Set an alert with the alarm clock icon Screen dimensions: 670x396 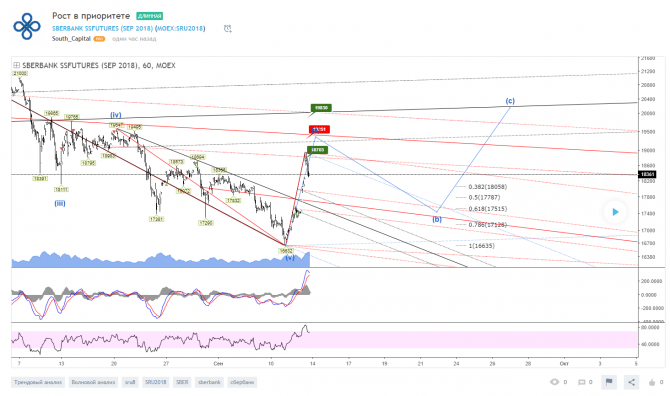point(227,29)
